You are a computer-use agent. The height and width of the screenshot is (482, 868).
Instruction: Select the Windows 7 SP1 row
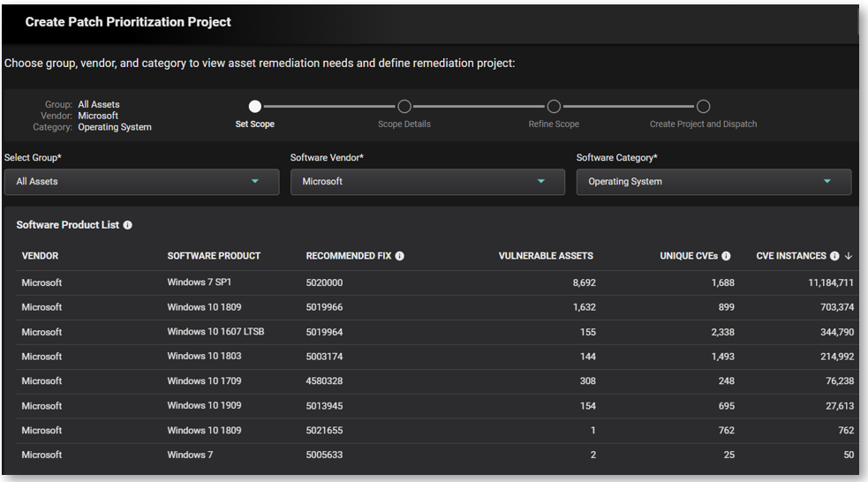437,282
